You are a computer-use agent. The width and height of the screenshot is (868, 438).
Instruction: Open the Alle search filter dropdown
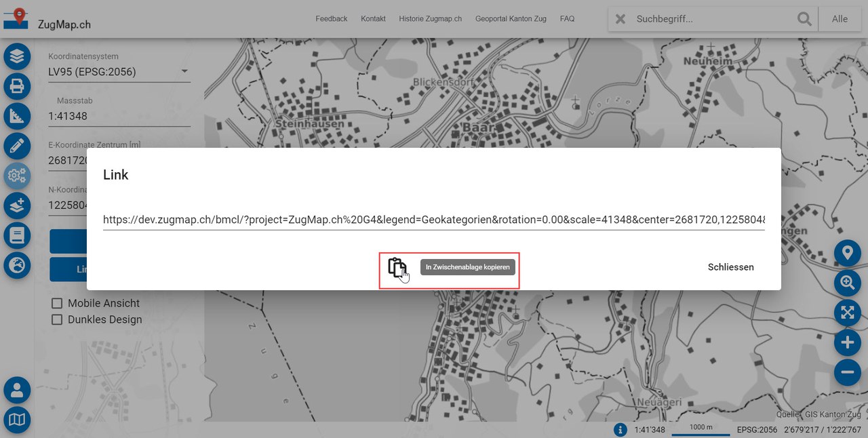840,19
